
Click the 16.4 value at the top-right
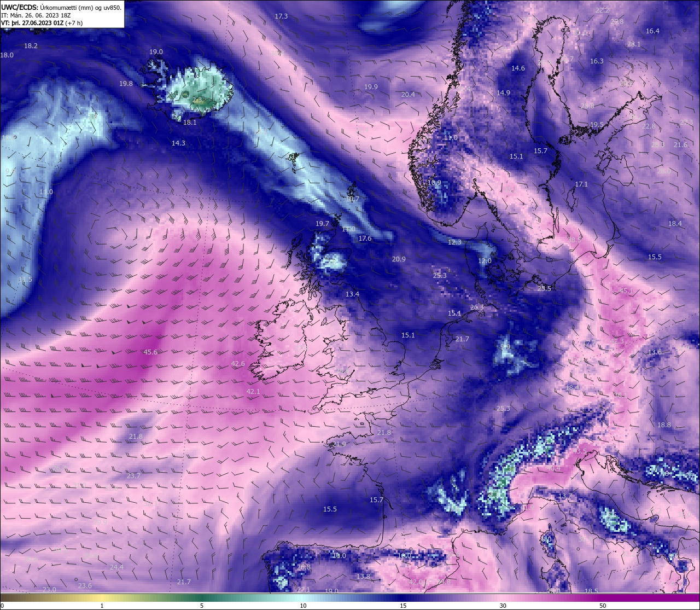pos(652,31)
